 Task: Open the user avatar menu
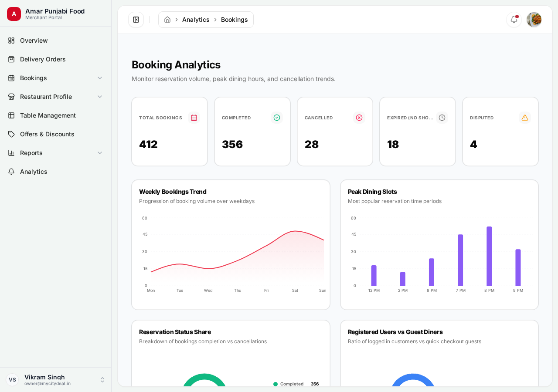click(x=534, y=20)
